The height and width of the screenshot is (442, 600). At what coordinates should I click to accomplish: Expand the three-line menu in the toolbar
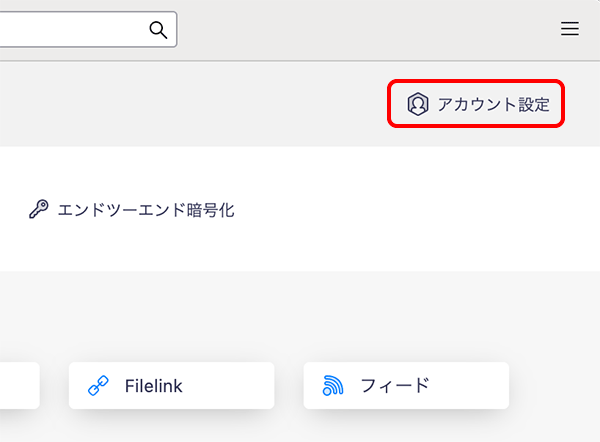pyautogui.click(x=570, y=30)
